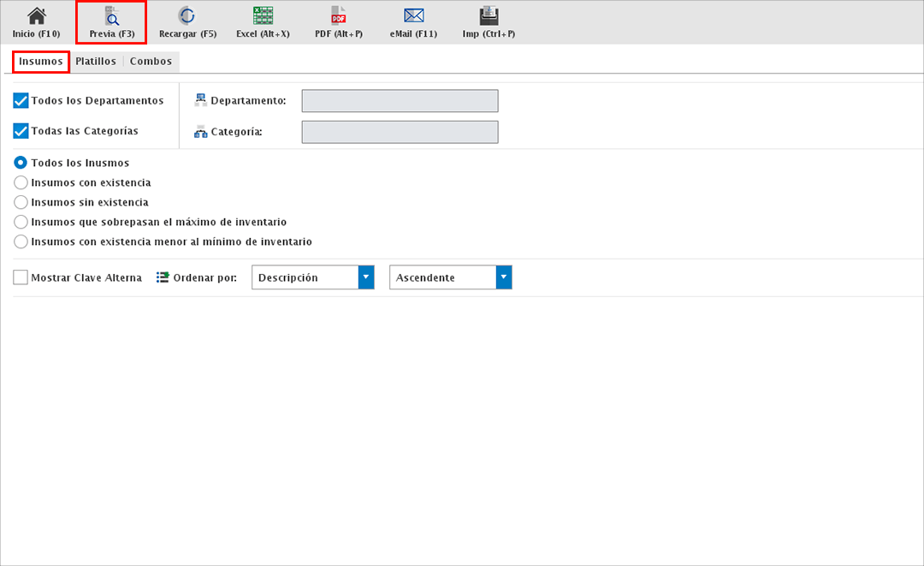Viewport: 924px width, 566px height.
Task: Uncheck Todos los Departamentos
Action: [x=21, y=101]
